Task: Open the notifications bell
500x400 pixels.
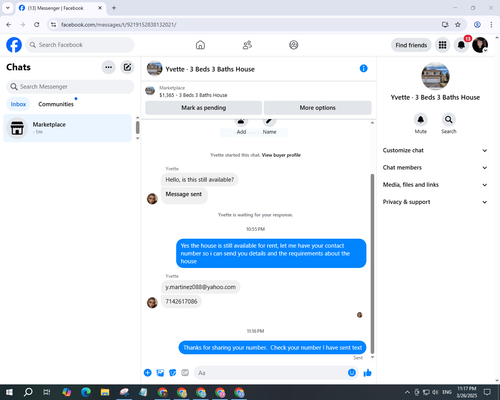Action: coord(461,45)
